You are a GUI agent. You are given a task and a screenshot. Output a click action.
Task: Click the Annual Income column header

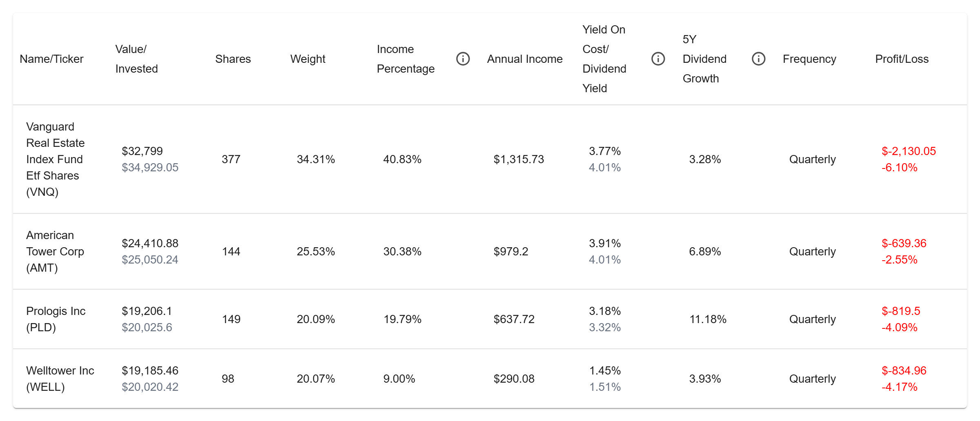click(x=524, y=59)
